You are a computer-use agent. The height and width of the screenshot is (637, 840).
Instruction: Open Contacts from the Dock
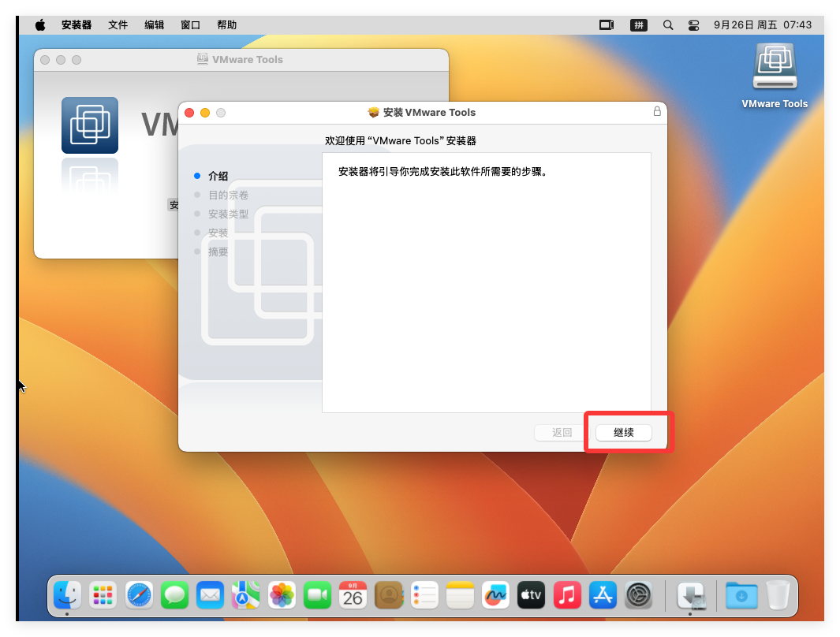(389, 595)
